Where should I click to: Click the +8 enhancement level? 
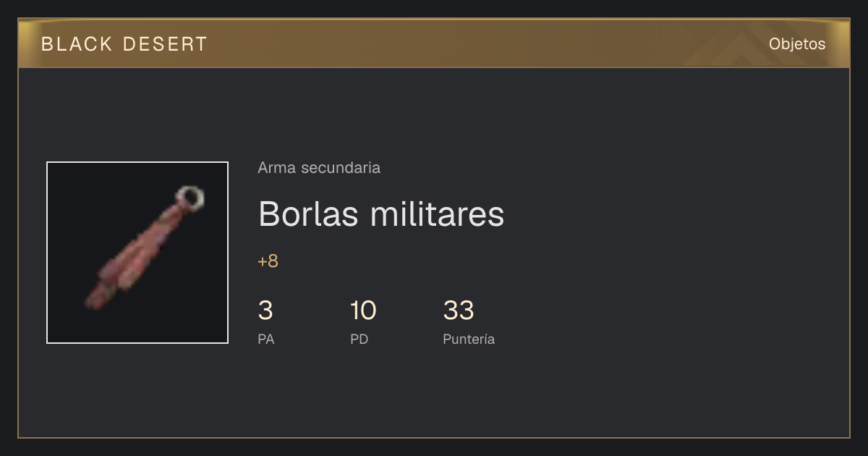click(268, 261)
